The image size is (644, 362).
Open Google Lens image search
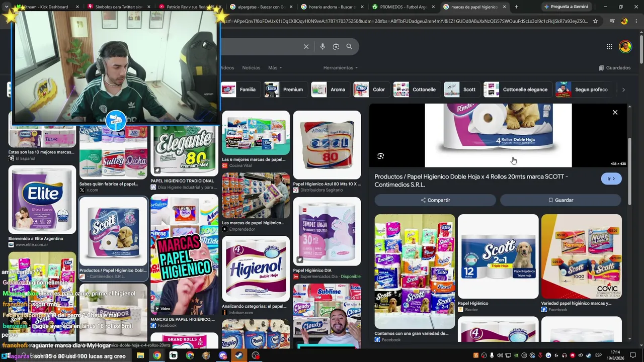click(336, 47)
